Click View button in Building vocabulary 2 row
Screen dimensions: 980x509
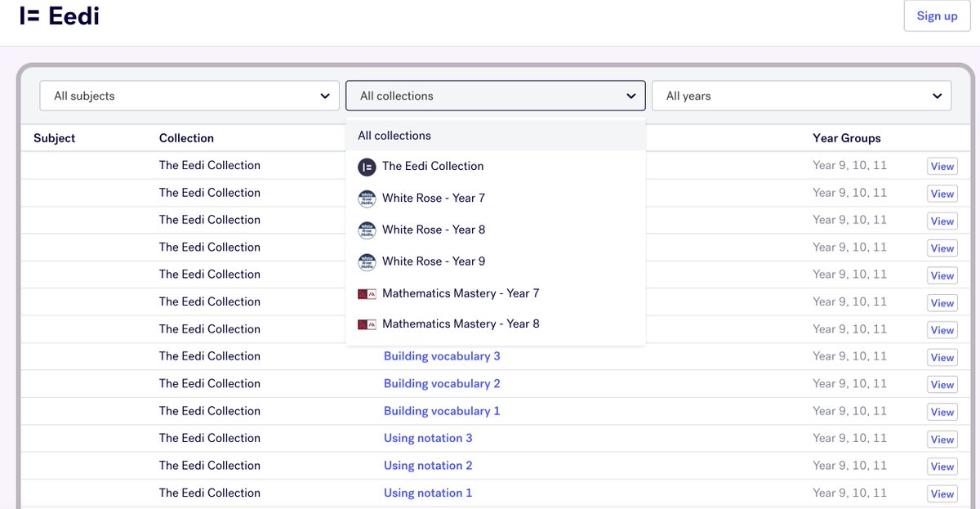click(942, 385)
